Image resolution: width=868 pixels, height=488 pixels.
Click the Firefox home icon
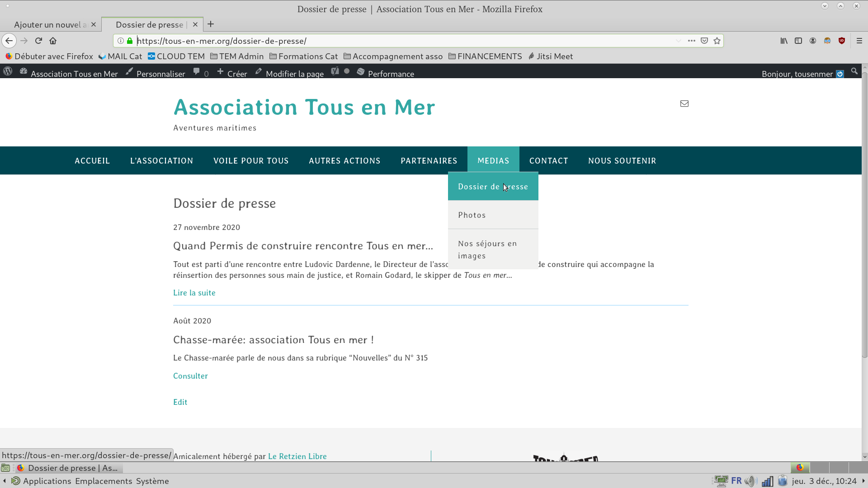coord(53,41)
